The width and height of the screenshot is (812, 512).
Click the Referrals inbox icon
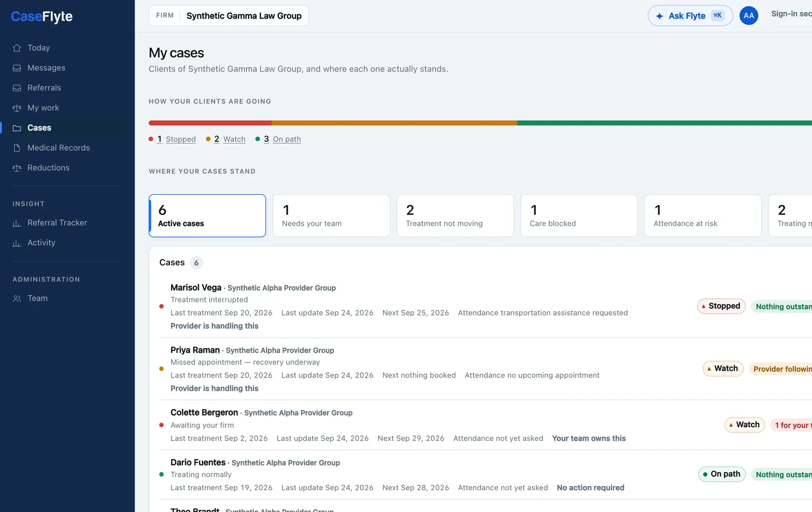[x=17, y=88]
